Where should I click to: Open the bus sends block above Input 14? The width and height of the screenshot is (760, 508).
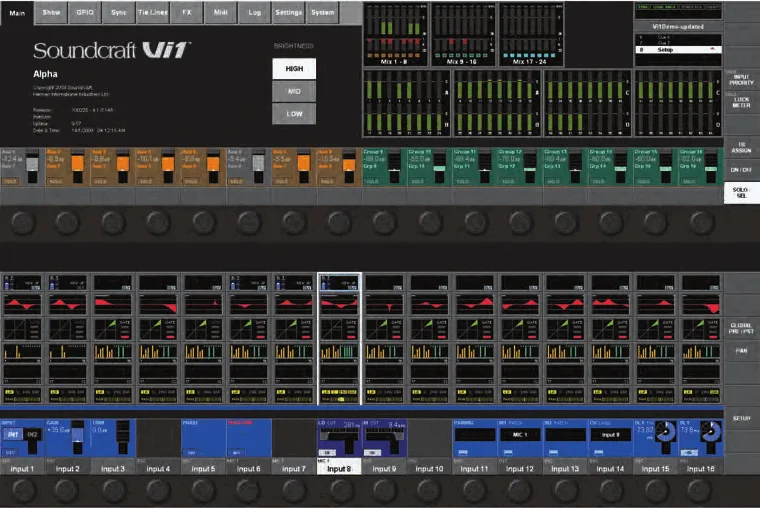tap(611, 351)
